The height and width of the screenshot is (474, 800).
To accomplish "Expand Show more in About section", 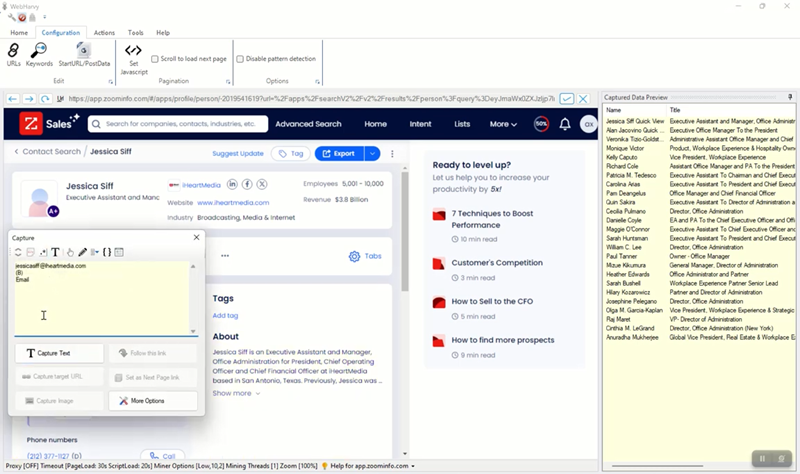I will pyautogui.click(x=236, y=393).
